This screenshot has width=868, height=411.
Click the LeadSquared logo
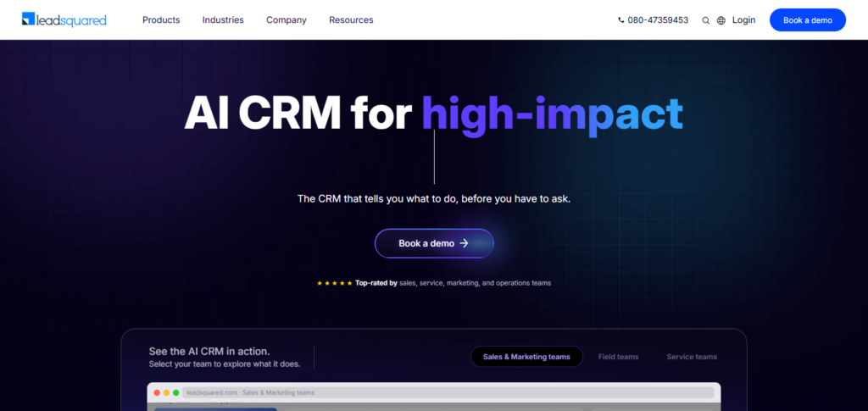[x=64, y=19]
